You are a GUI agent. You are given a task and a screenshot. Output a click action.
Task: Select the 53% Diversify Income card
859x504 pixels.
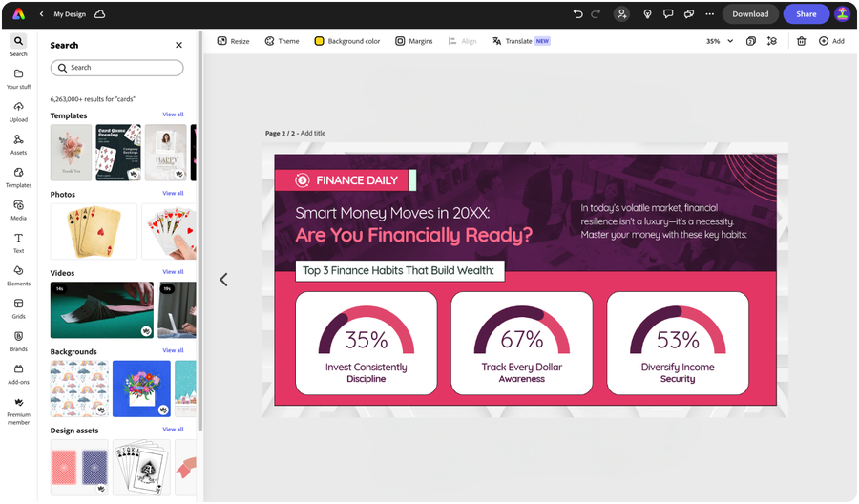pos(678,343)
